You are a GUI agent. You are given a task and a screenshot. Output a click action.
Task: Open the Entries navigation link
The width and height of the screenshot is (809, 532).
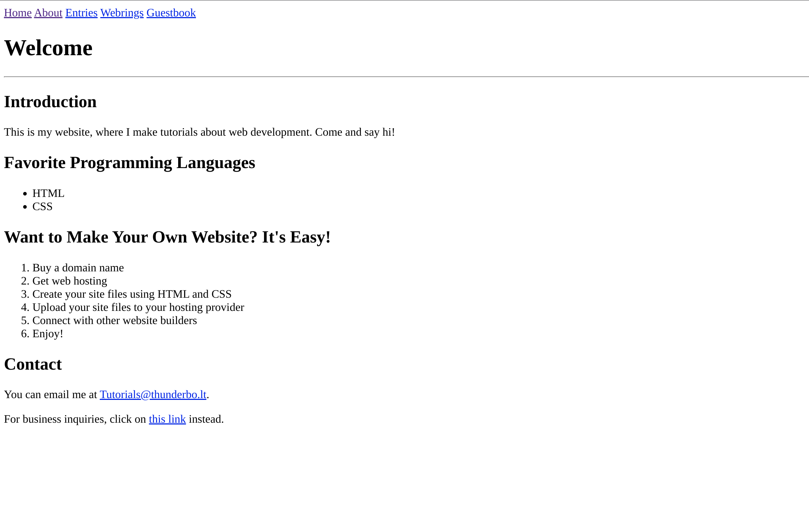tap(81, 13)
